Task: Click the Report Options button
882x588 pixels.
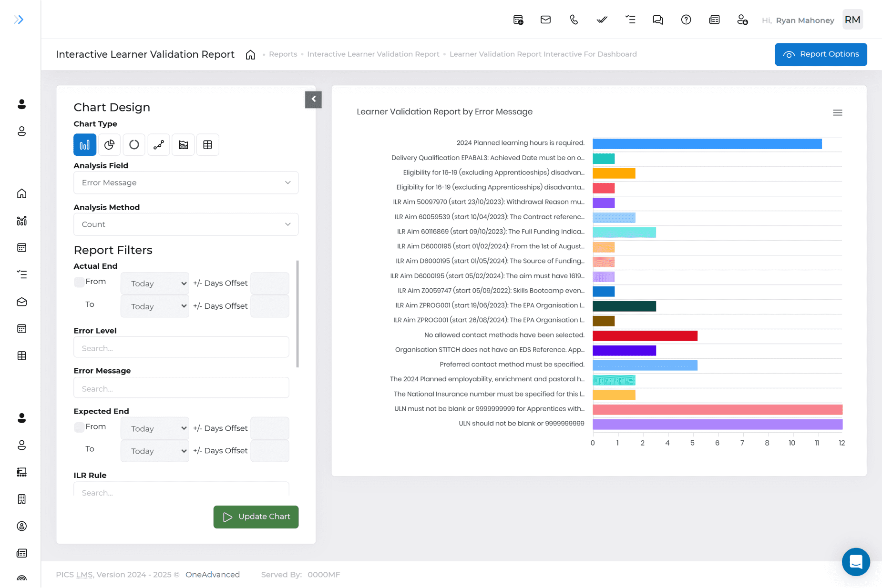Action: pyautogui.click(x=820, y=54)
